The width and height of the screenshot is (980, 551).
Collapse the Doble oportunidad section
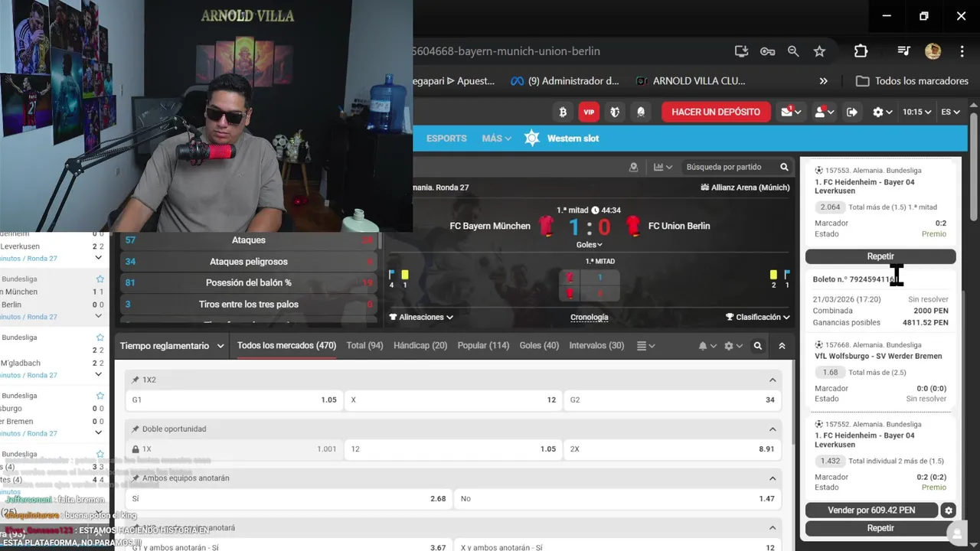[x=773, y=429]
